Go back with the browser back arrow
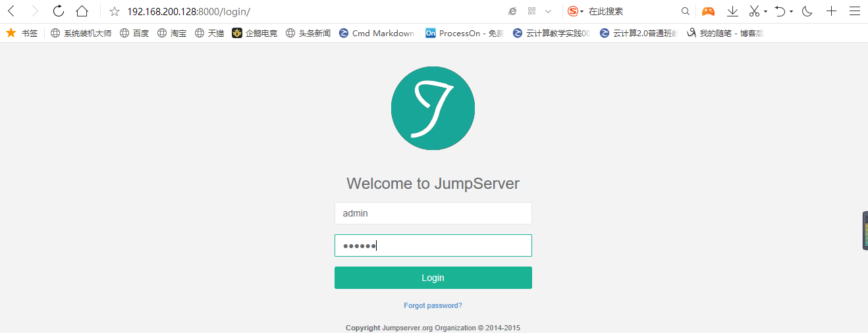868x333 pixels. tap(11, 11)
